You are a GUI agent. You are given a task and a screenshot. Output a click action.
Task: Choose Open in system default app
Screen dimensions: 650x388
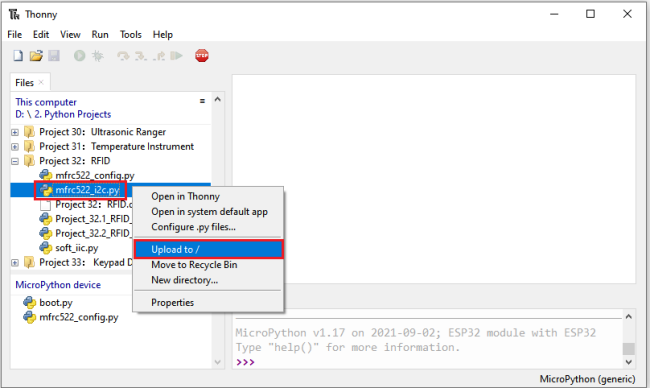(209, 211)
